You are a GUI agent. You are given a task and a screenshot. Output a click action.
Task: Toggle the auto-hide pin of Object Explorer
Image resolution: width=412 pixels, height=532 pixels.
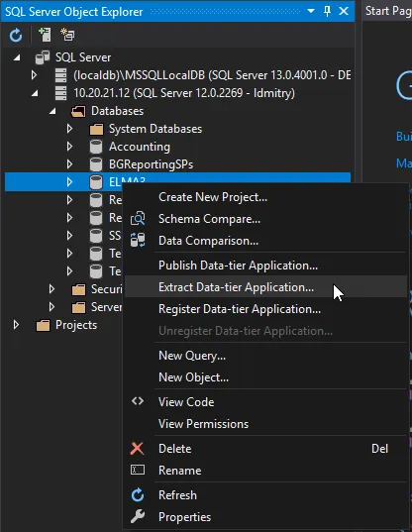[x=327, y=11]
